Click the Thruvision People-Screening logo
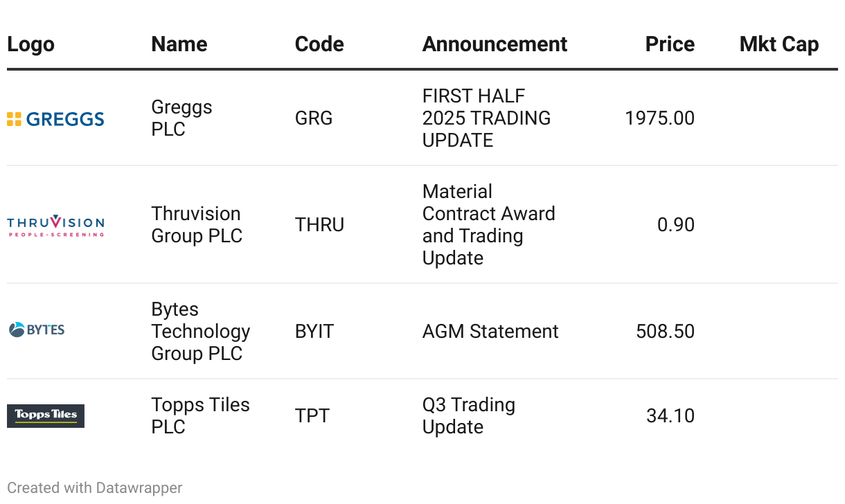The height and width of the screenshot is (504, 845). point(55,226)
